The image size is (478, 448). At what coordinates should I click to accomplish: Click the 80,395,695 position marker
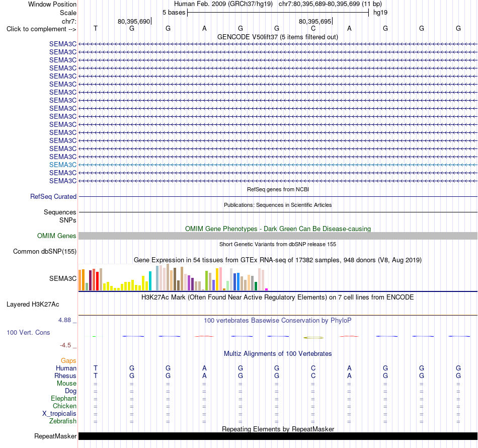(315, 21)
